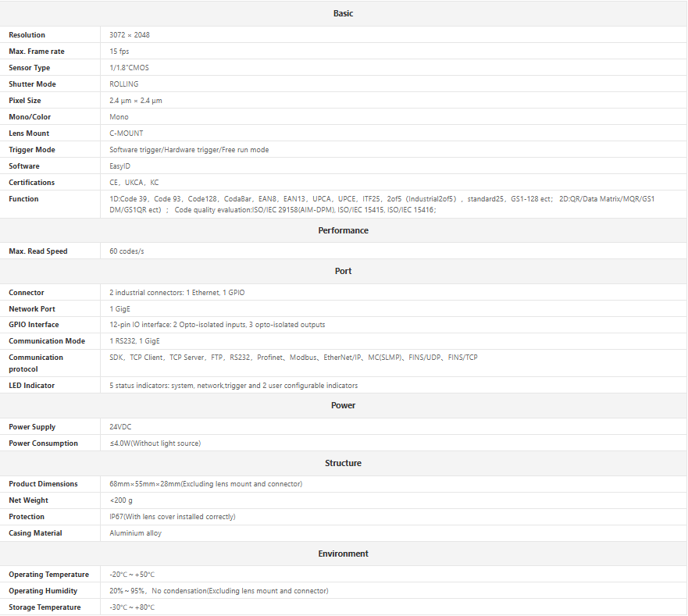The height and width of the screenshot is (616, 688).
Task: Click the Environment section header
Action: coord(343,554)
